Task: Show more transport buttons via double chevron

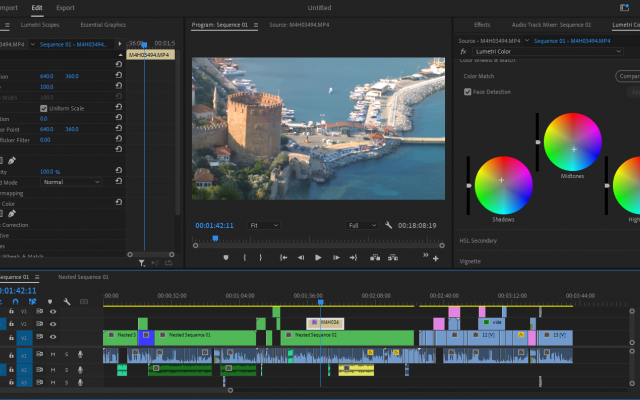Action: click(x=426, y=255)
